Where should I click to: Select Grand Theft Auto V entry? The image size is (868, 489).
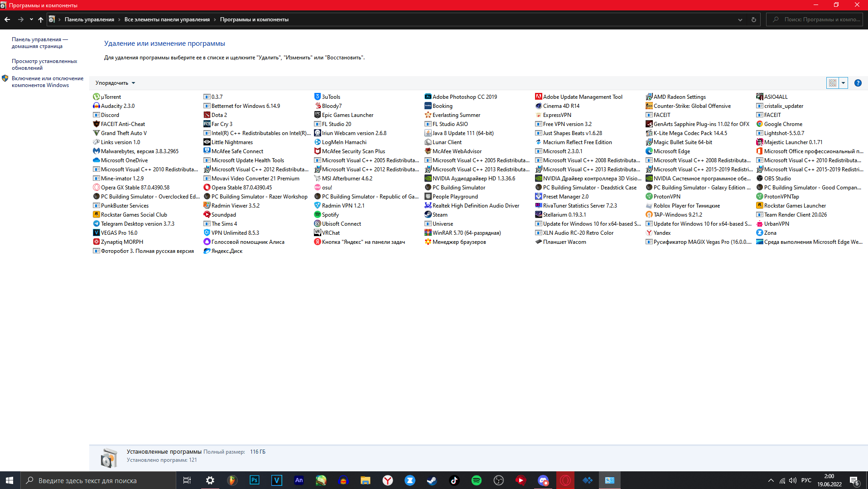coord(120,133)
